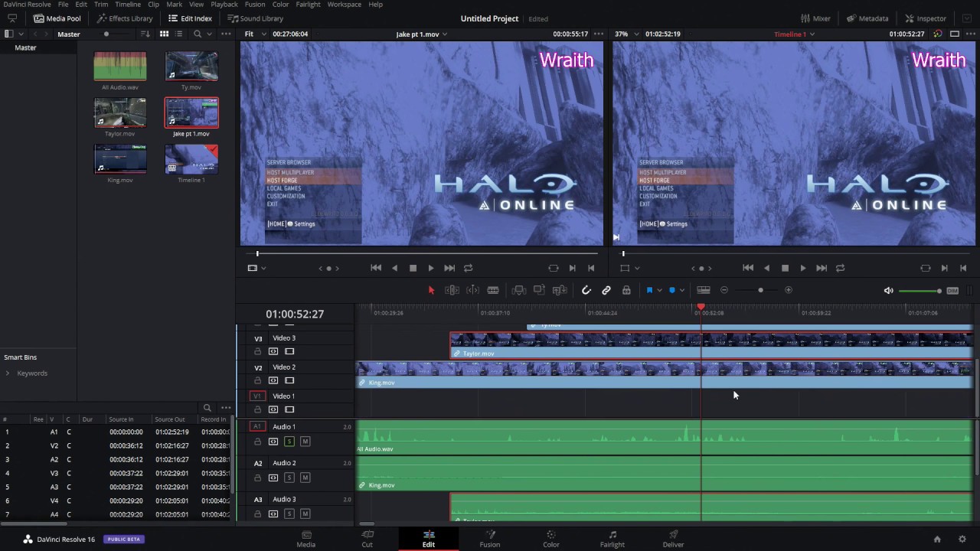The height and width of the screenshot is (551, 980).
Task: Open the Edit Index panel
Action: (191, 18)
